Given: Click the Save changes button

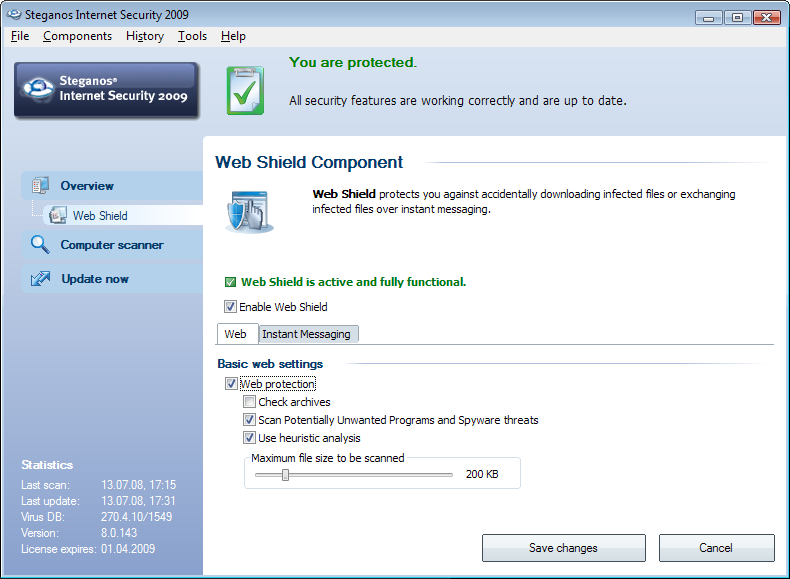Looking at the screenshot, I should click(563, 548).
